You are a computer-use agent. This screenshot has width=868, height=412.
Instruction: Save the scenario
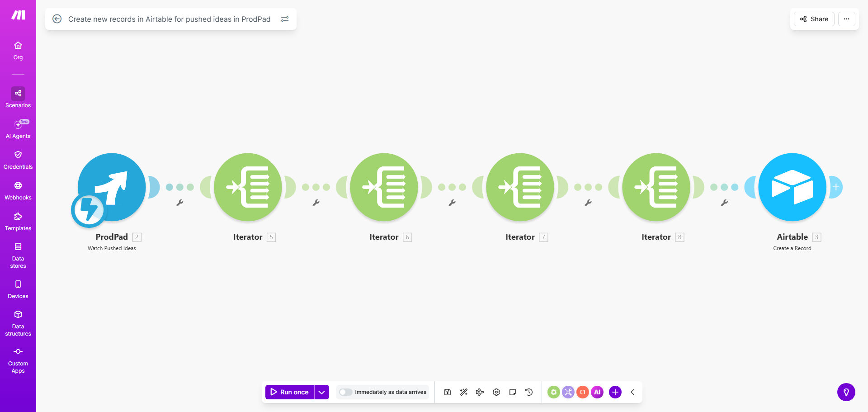pyautogui.click(x=448, y=392)
